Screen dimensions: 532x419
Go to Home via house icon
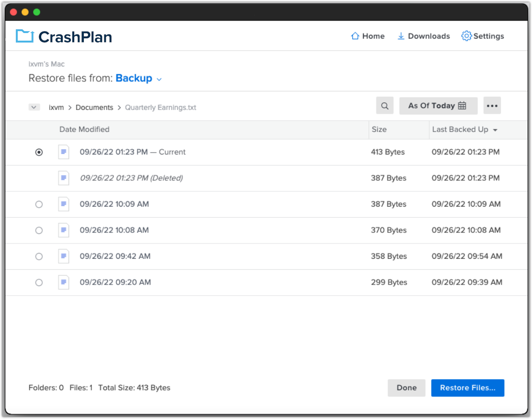pyautogui.click(x=355, y=36)
